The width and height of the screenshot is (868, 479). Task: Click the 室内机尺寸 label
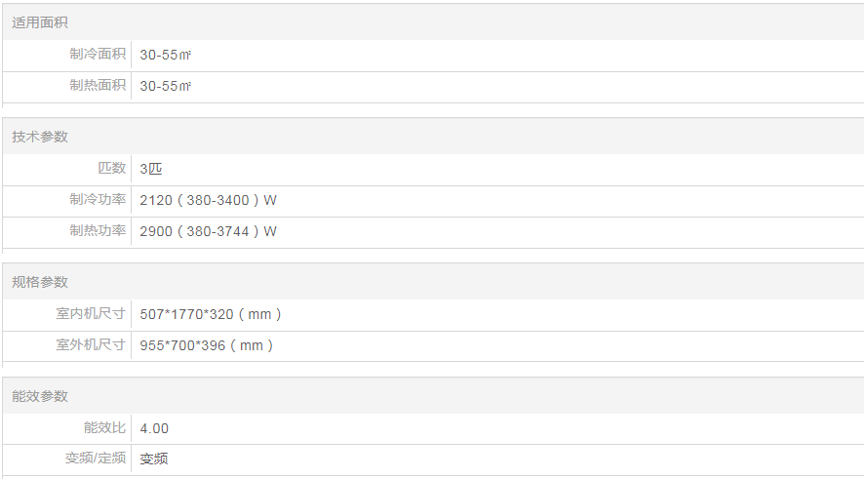point(91,314)
